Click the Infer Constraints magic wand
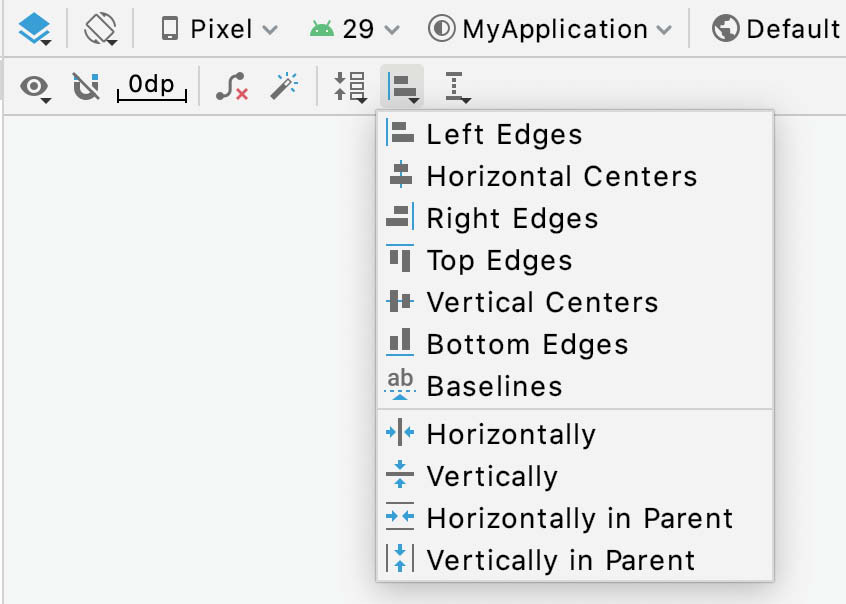The image size is (846, 604). click(x=284, y=86)
